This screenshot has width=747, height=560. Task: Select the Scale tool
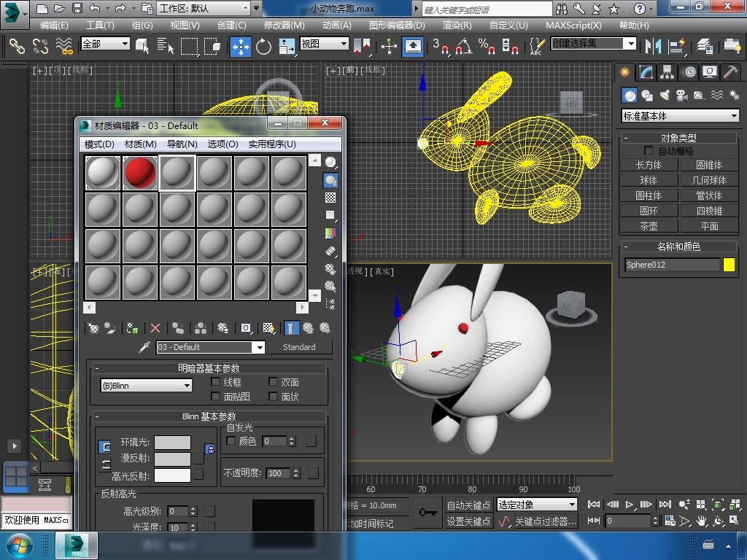pyautogui.click(x=286, y=47)
